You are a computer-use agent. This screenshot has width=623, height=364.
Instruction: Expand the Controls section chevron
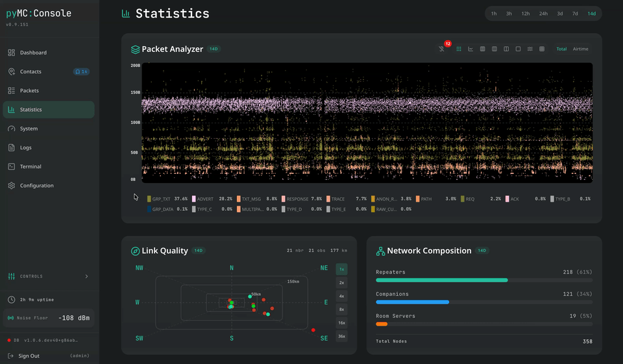(86, 276)
